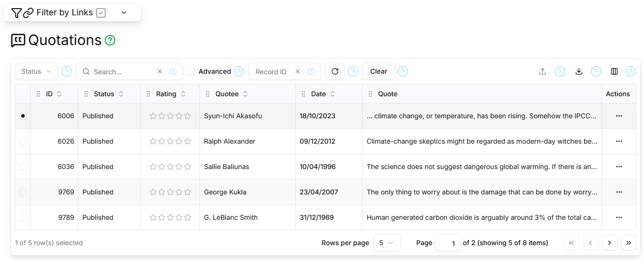Click help icon beside download icon

(596, 71)
